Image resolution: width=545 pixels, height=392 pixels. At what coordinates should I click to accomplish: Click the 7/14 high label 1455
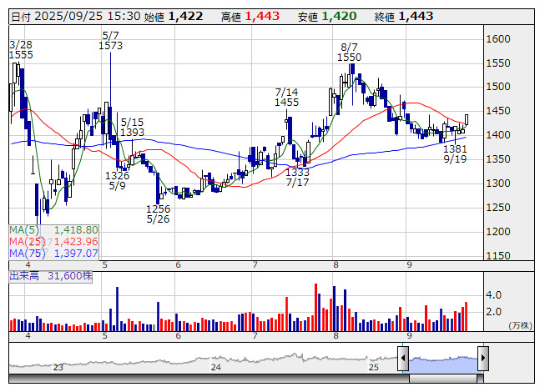[286, 102]
